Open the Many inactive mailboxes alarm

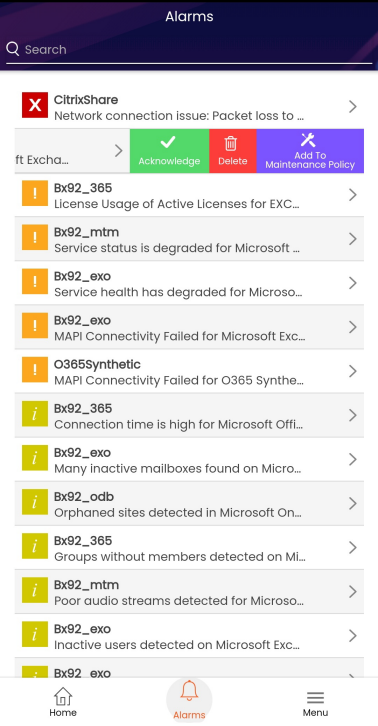pos(189,460)
